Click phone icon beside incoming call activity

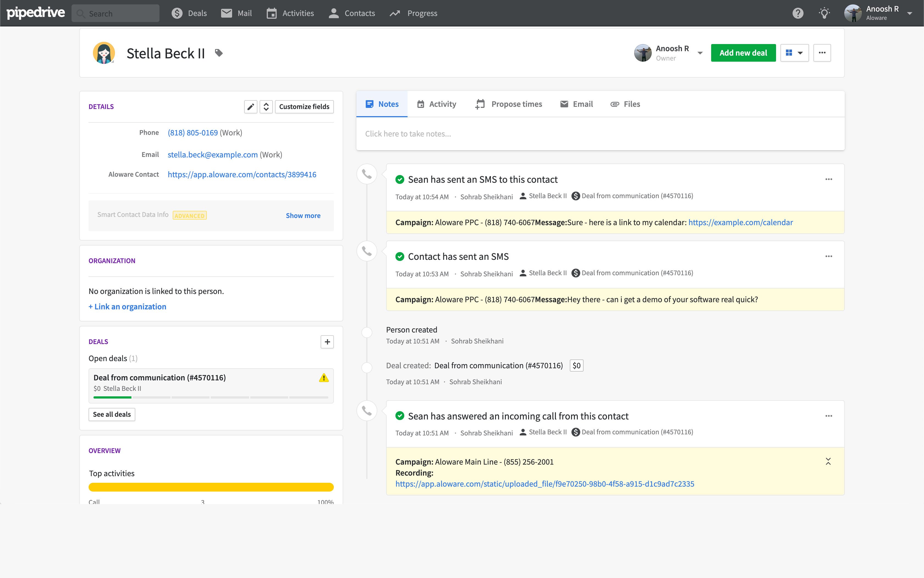367,411
